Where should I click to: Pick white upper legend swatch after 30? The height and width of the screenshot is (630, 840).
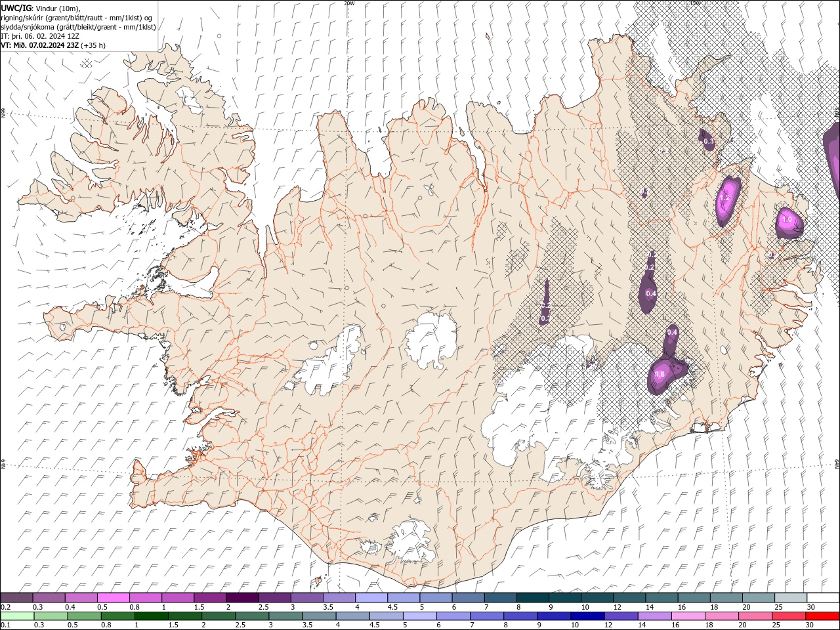(823, 598)
